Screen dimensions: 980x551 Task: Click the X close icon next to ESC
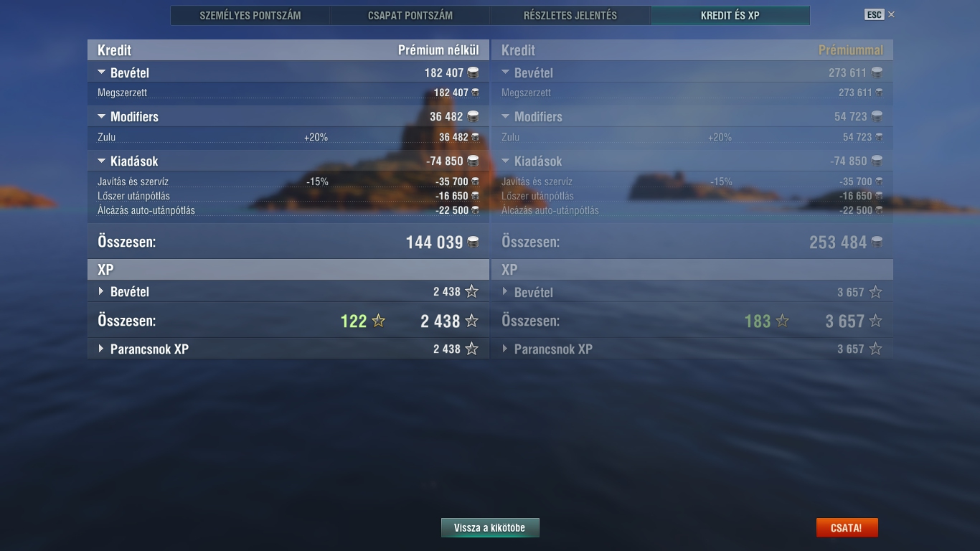[891, 14]
